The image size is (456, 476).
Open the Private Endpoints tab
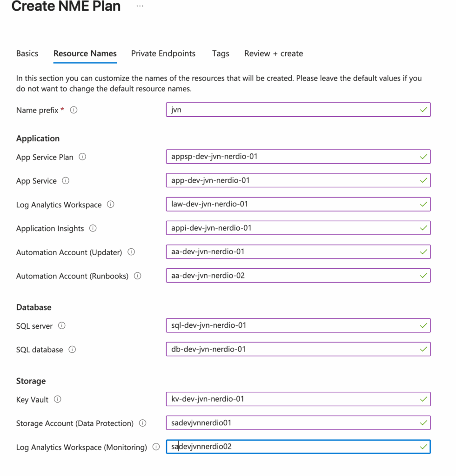click(163, 53)
